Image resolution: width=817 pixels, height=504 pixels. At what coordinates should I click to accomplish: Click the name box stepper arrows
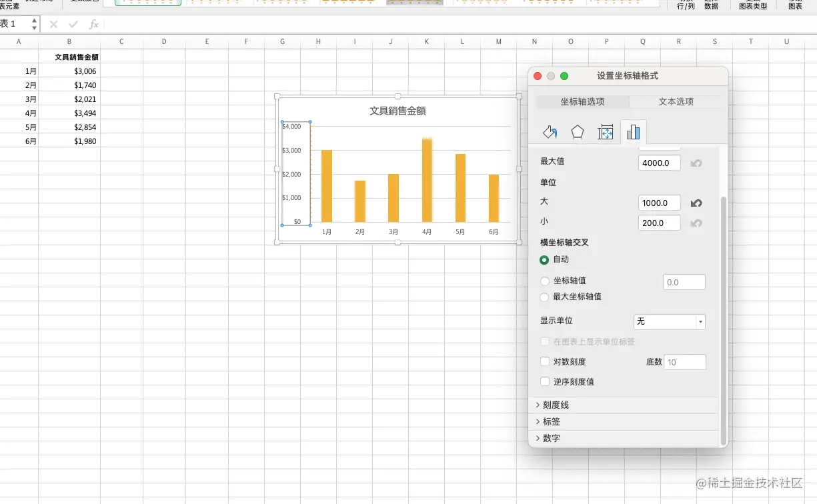click(34, 24)
